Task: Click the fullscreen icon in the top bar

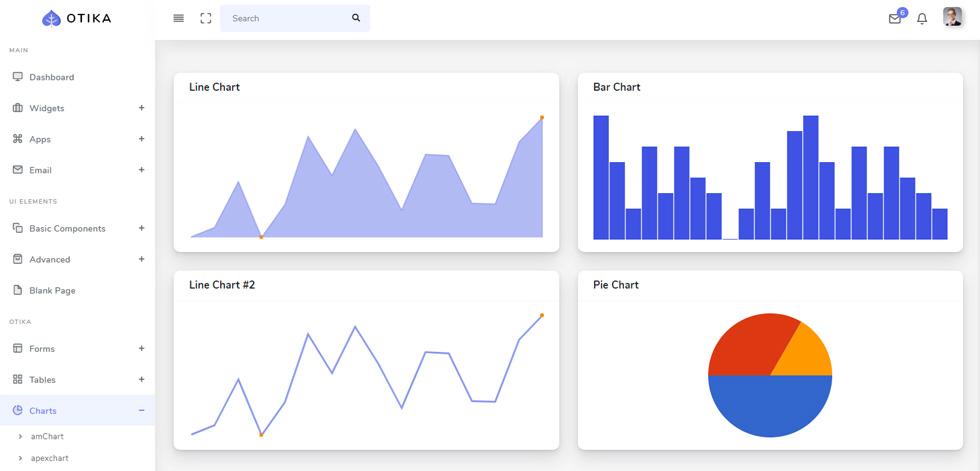Action: 206,18
